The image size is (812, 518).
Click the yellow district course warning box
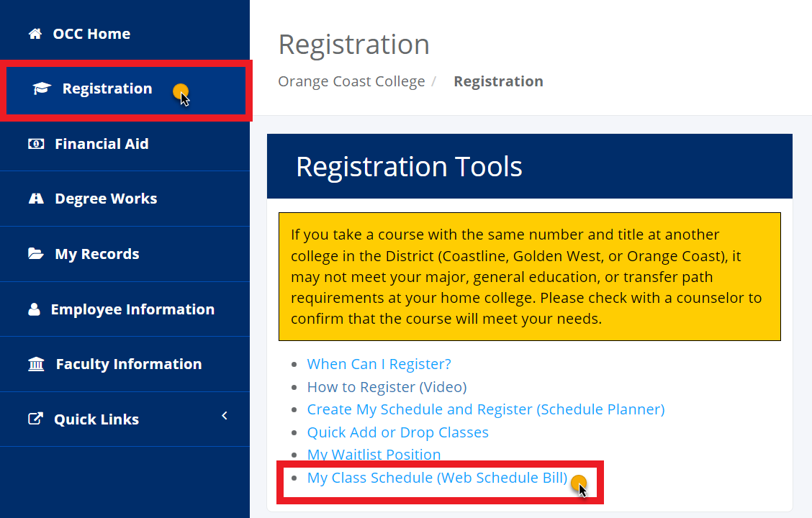[x=529, y=277]
